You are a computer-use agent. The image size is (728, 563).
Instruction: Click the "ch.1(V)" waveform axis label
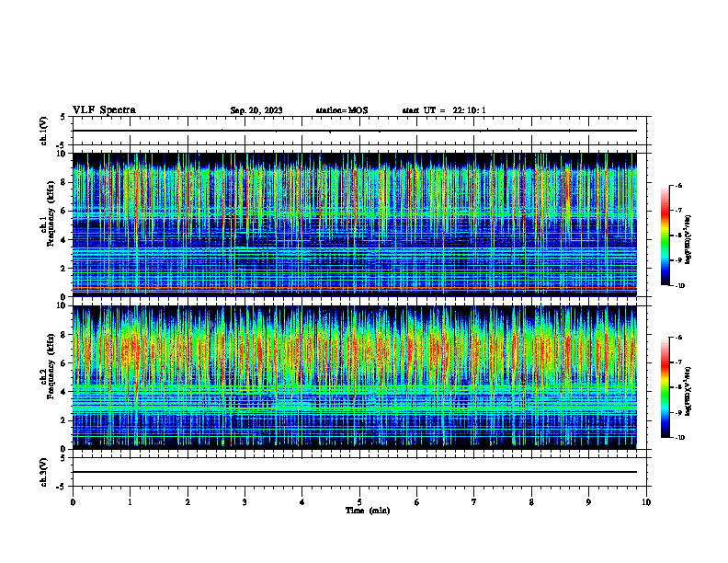[44, 131]
